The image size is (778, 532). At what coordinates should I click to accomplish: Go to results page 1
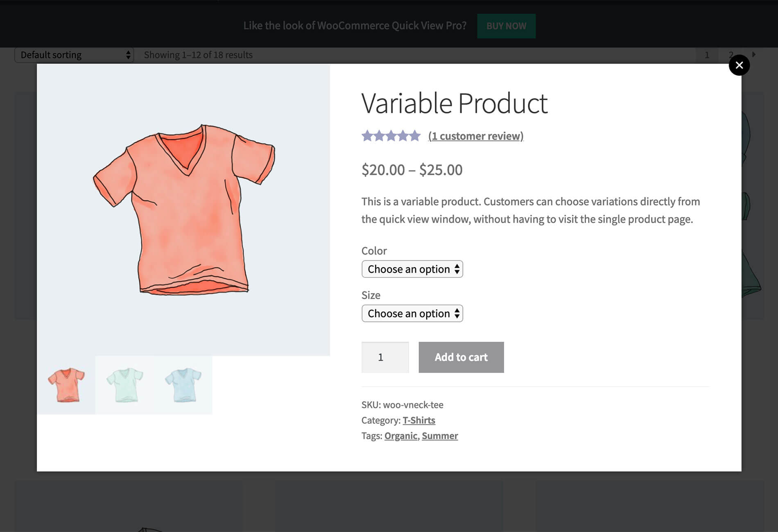tap(707, 55)
